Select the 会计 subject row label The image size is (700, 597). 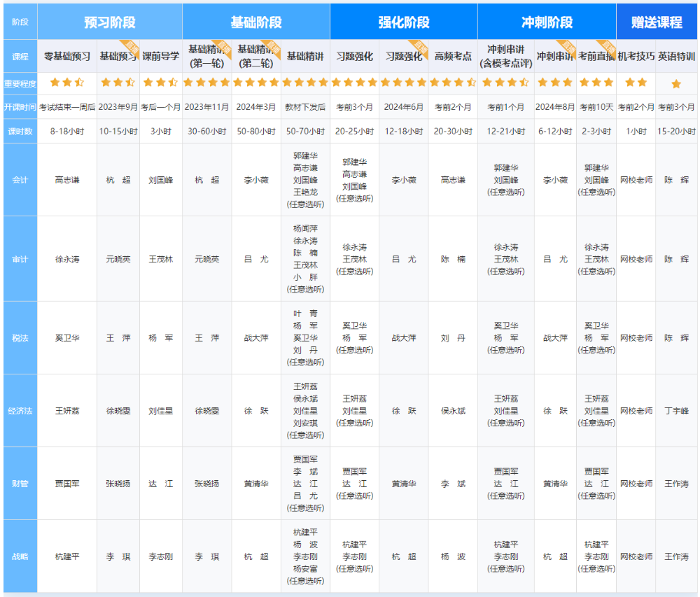20,180
